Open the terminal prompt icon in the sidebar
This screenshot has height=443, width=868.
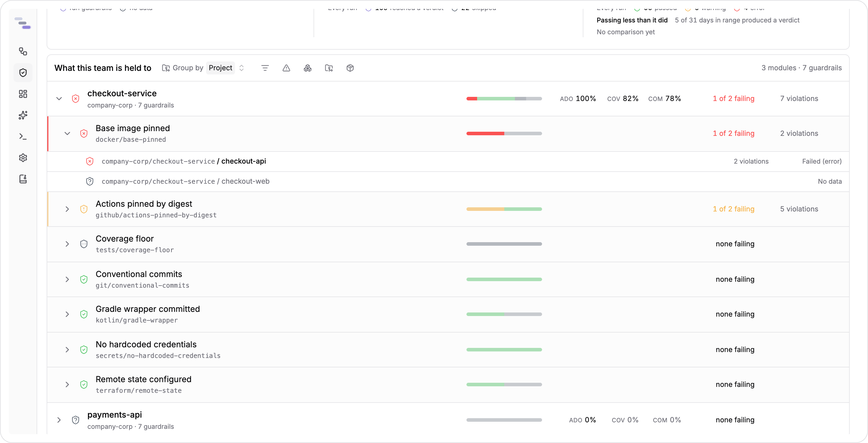[x=23, y=136]
